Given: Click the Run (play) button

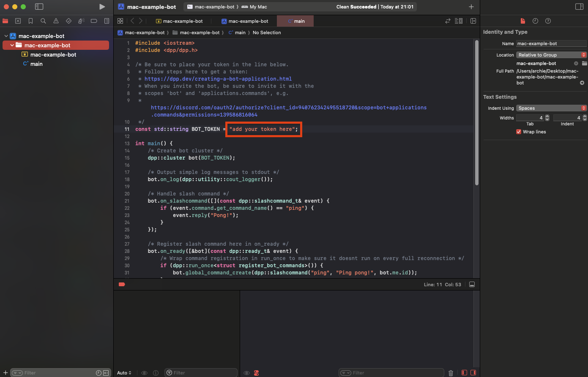Looking at the screenshot, I should [102, 7].
